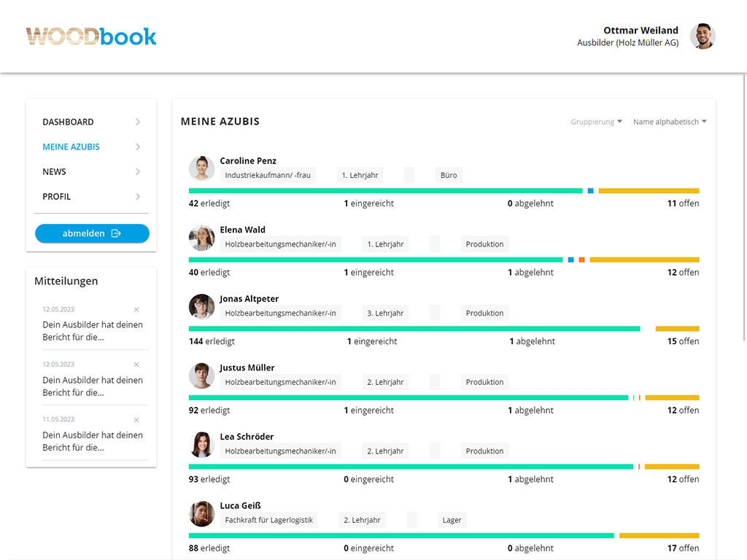Screen dimensions: 747x560
Task: Click Elena Wald's 12 offen count
Action: 683,273
